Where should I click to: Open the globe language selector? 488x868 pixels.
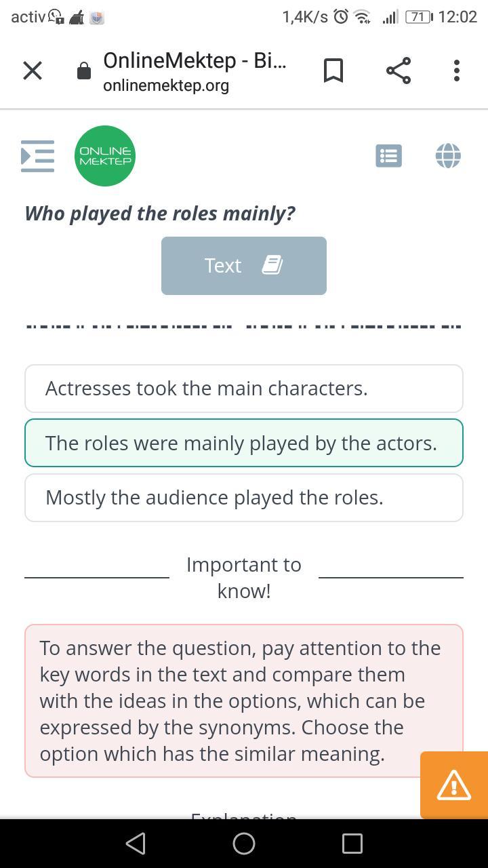[x=448, y=156]
